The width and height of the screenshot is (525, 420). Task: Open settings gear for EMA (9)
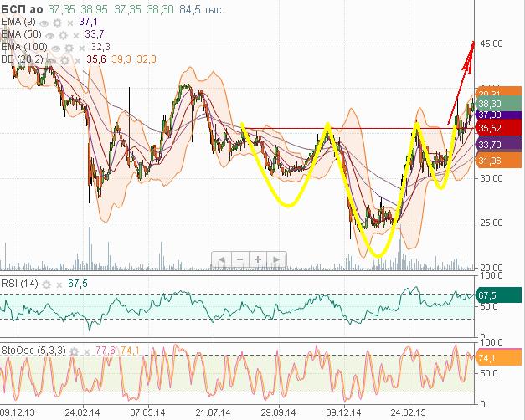[x=58, y=23]
